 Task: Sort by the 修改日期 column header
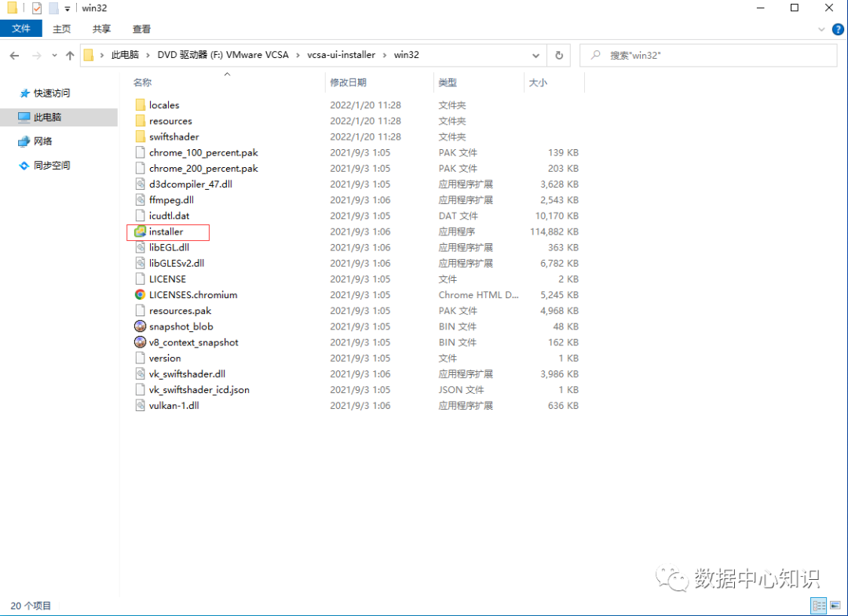coord(349,82)
